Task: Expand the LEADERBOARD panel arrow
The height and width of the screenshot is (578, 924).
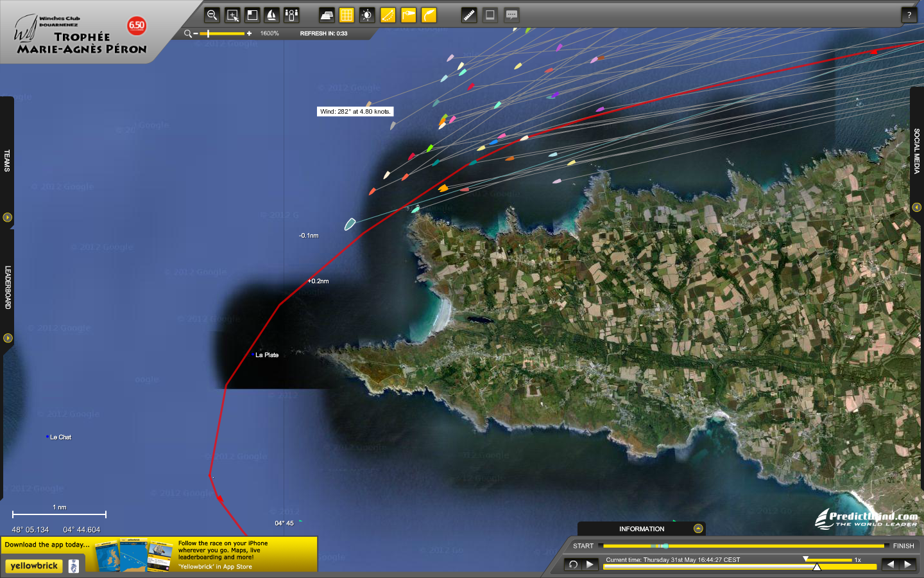Action: click(8, 338)
